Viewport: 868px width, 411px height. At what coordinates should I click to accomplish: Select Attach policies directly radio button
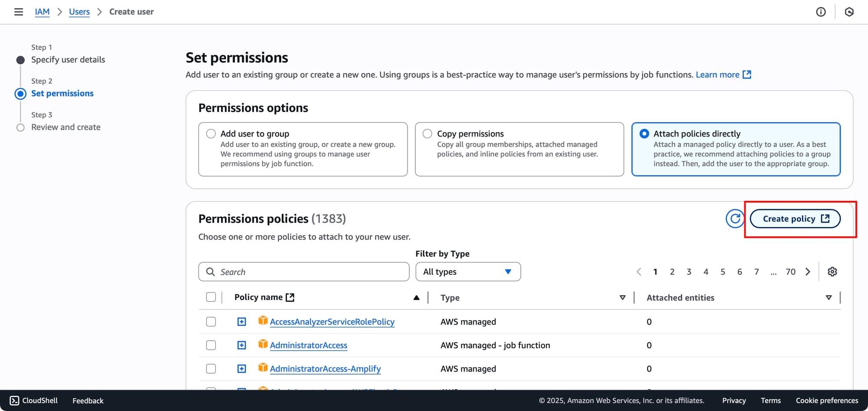click(x=644, y=134)
